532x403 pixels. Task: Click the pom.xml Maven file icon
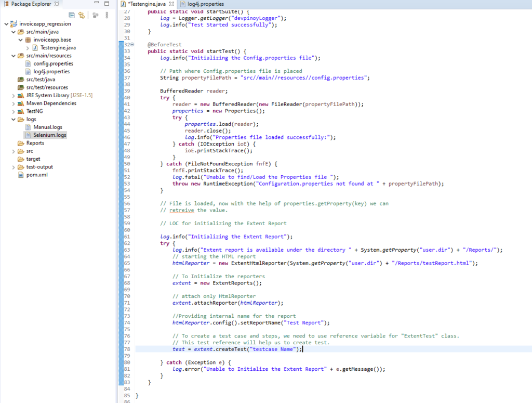click(x=21, y=175)
